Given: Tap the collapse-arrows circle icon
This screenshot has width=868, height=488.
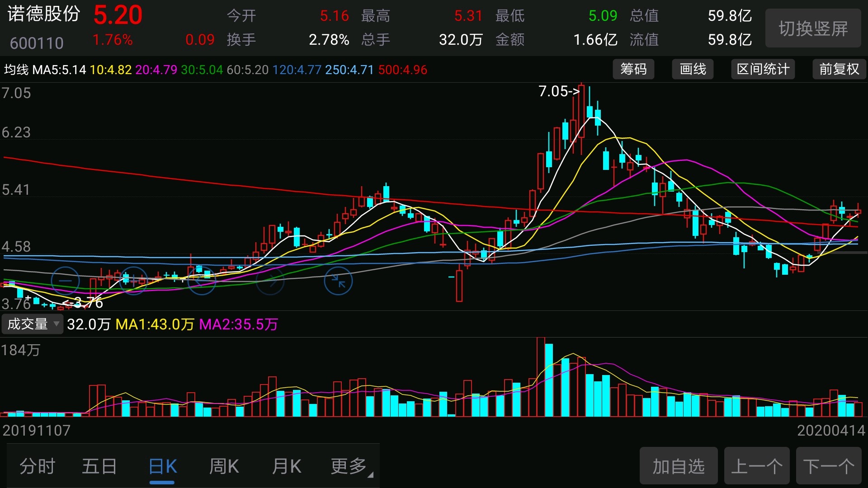Looking at the screenshot, I should coord(338,281).
